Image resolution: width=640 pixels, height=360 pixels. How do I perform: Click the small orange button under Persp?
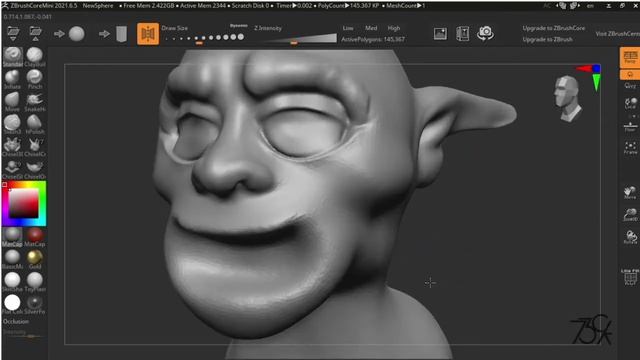click(630, 75)
